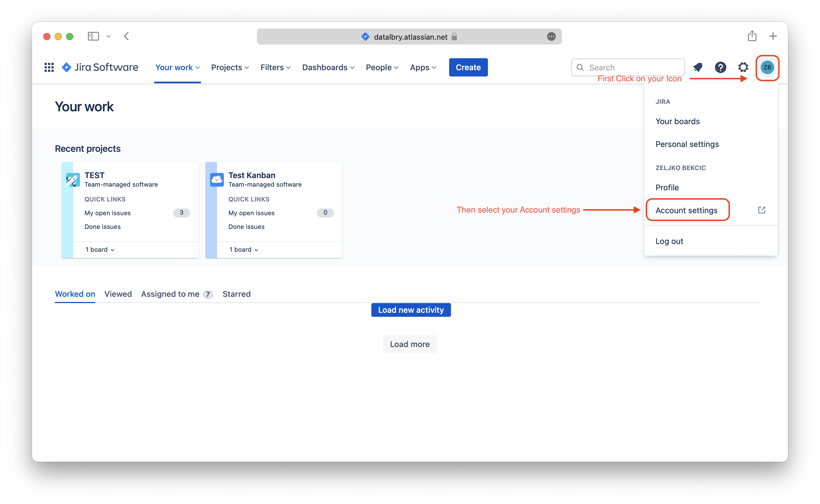
Task: Click the Load new activity button
Action: [x=411, y=310]
